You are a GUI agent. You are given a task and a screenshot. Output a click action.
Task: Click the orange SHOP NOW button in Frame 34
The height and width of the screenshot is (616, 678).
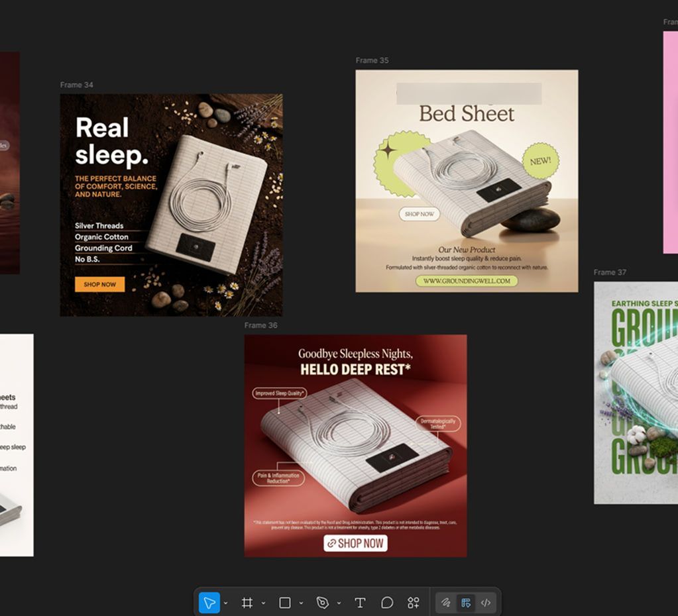[x=100, y=284]
